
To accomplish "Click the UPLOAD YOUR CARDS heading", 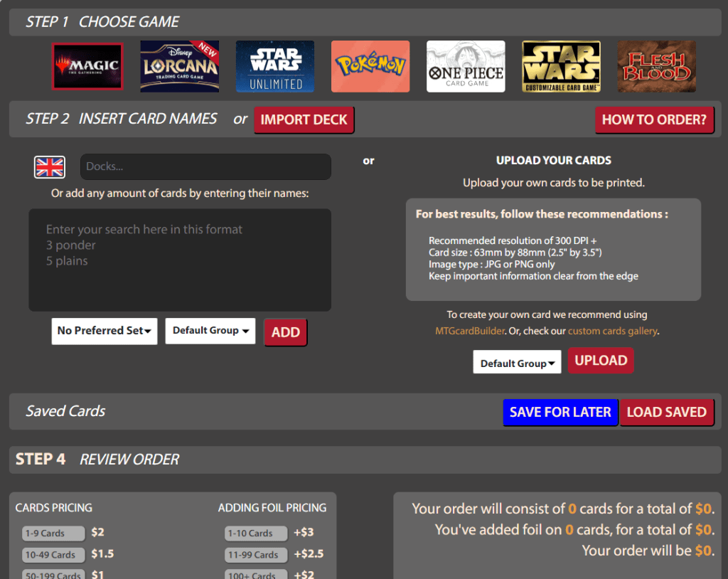I will point(553,160).
